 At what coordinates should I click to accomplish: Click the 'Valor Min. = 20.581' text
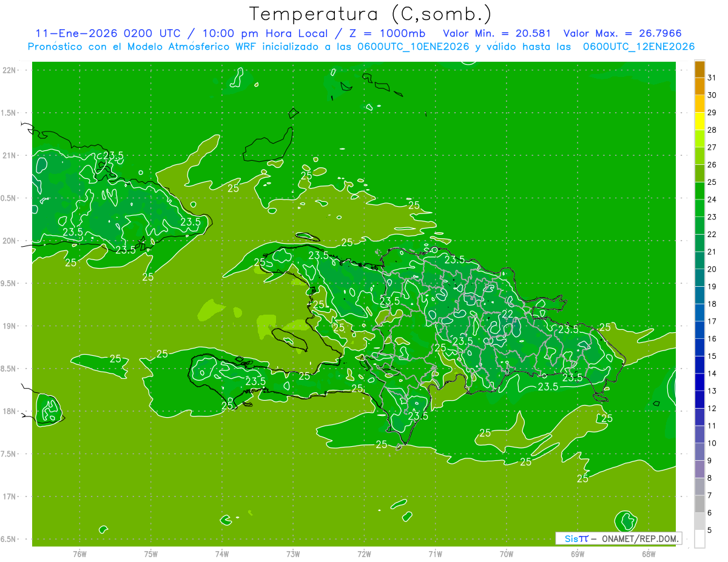(x=497, y=33)
